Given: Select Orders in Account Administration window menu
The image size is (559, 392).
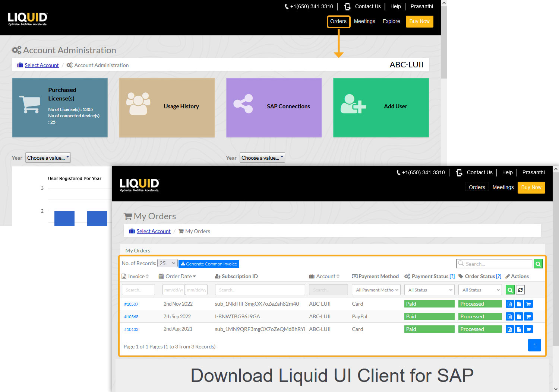Looking at the screenshot, I should 338,21.
